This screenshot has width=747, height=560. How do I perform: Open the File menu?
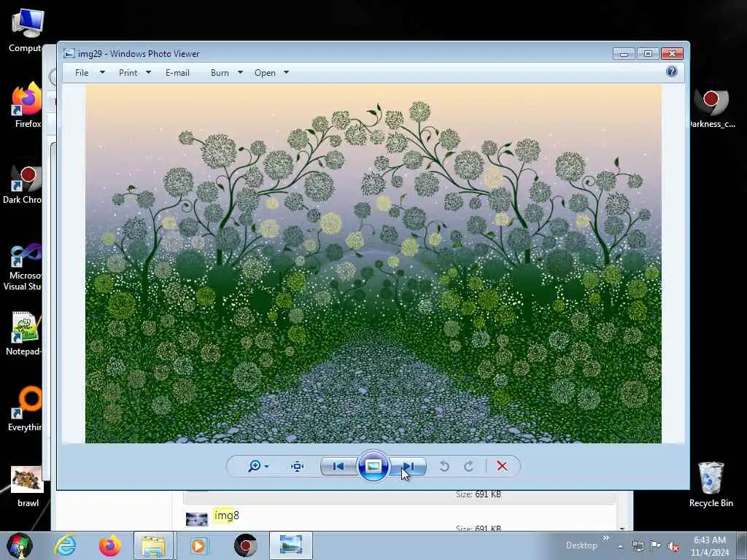coord(82,73)
